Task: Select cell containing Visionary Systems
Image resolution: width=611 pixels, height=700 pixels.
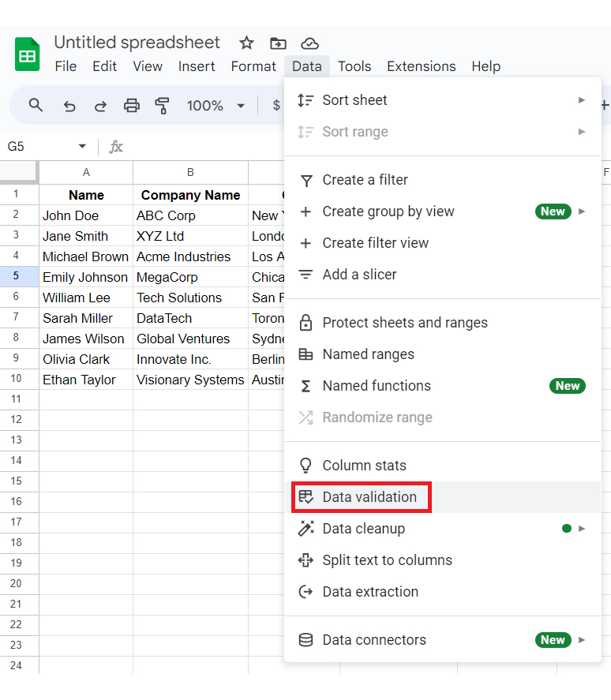Action: coord(190,380)
